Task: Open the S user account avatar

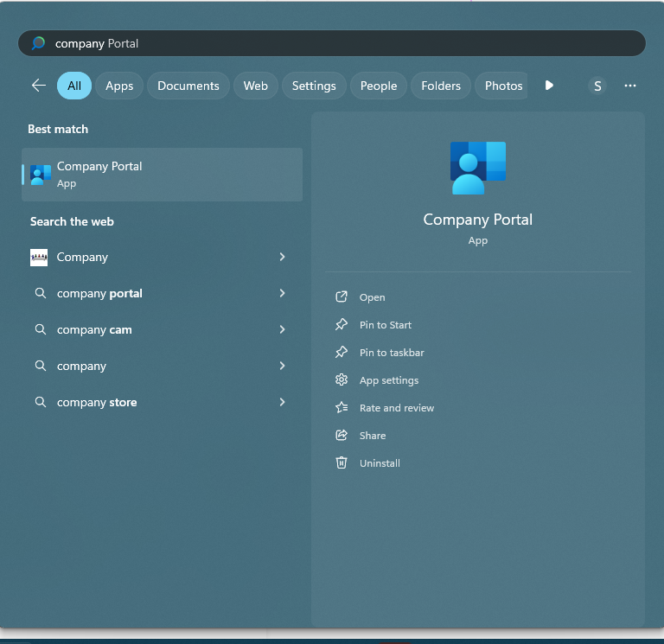Action: 597,86
